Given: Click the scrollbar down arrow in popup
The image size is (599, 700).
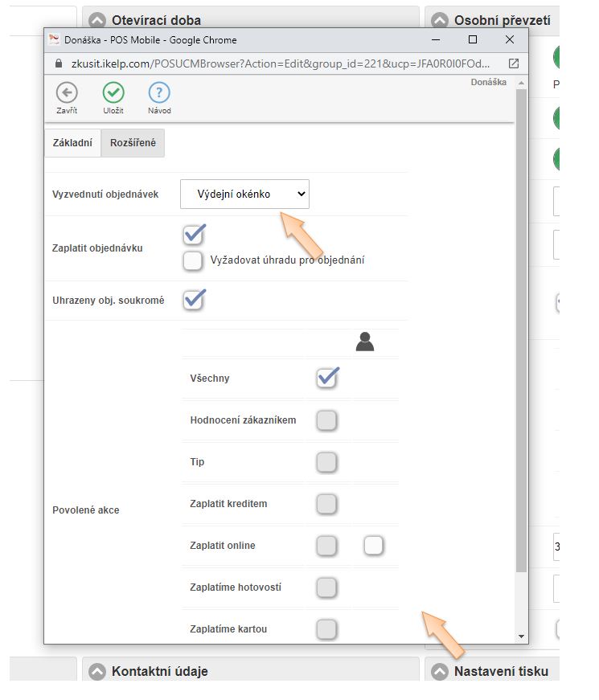Looking at the screenshot, I should pyautogui.click(x=522, y=636).
